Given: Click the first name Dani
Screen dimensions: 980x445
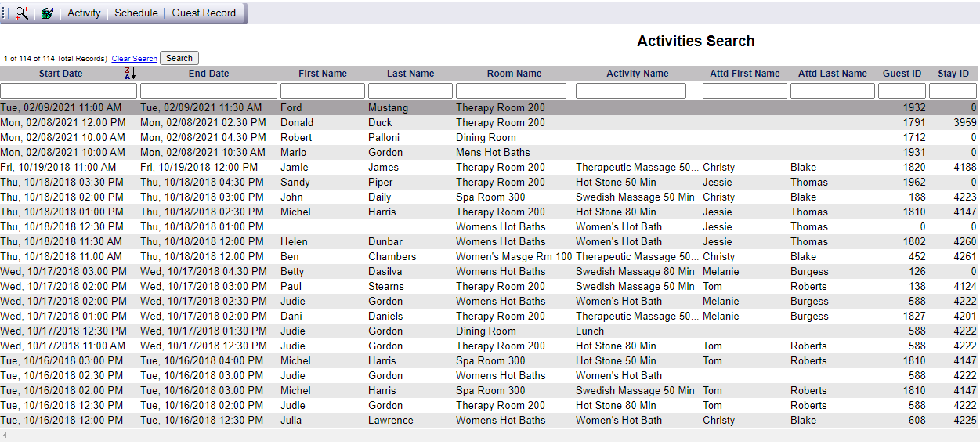Looking at the screenshot, I should click(292, 316).
